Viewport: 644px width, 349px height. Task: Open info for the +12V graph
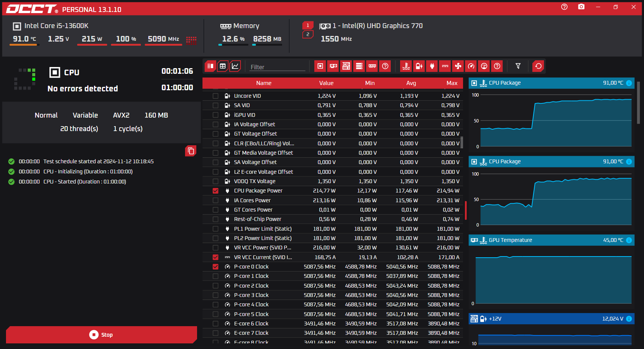click(x=629, y=319)
